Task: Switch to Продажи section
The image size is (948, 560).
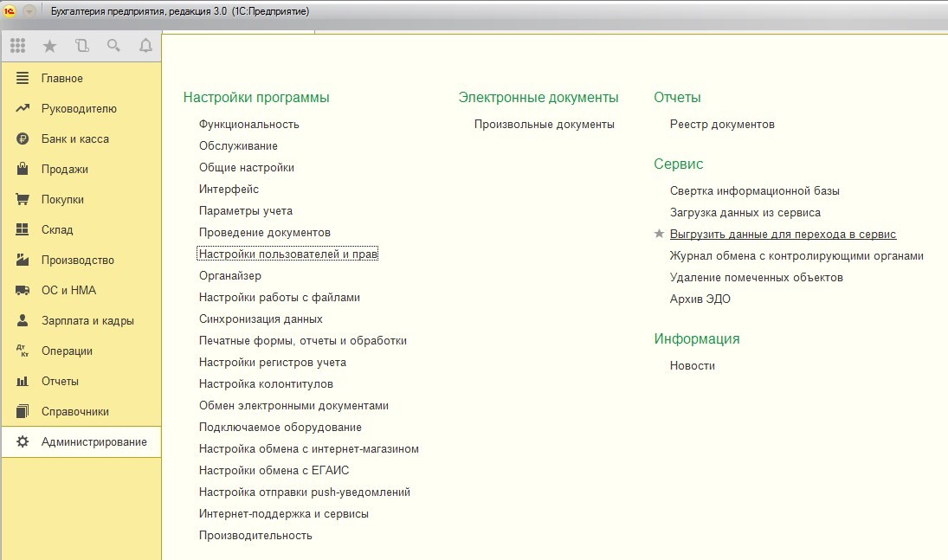Action: 65,170
